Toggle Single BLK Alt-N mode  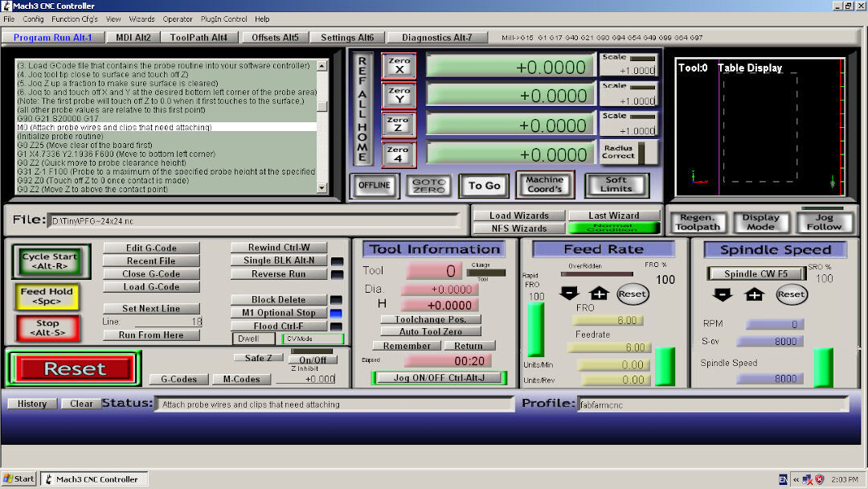pyautogui.click(x=279, y=261)
